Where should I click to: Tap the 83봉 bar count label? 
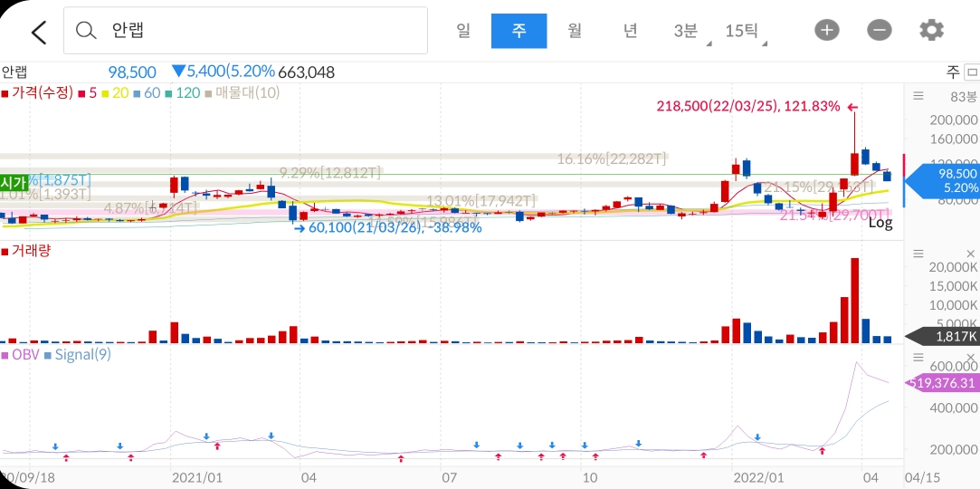pyautogui.click(x=963, y=97)
